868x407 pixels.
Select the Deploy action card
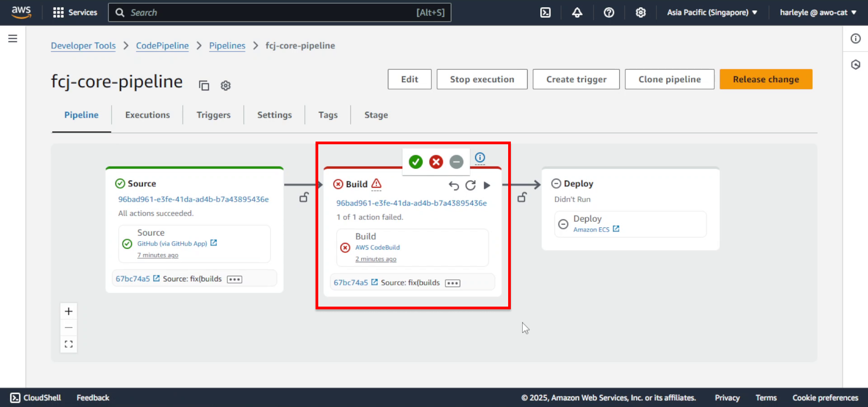pyautogui.click(x=630, y=224)
